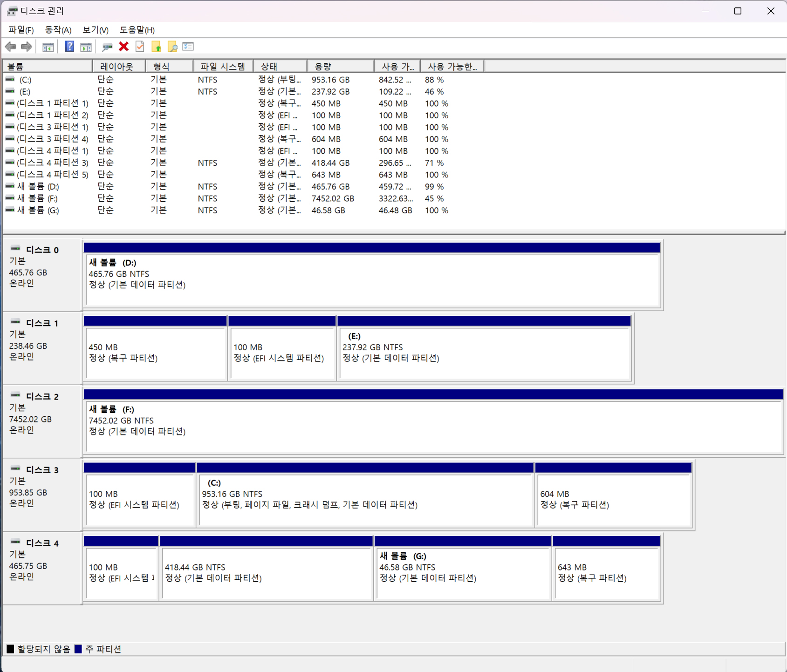This screenshot has height=672, width=787.
Task: Toggle the show/hide action pane icon
Action: 86,47
